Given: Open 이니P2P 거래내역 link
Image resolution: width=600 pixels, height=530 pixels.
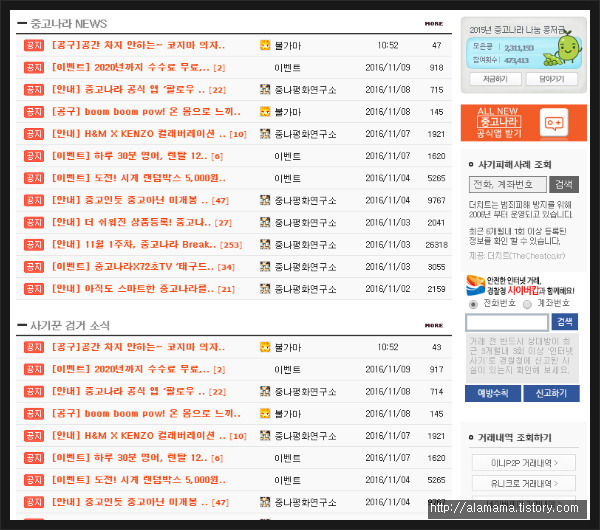Looking at the screenshot, I should click(x=524, y=463).
